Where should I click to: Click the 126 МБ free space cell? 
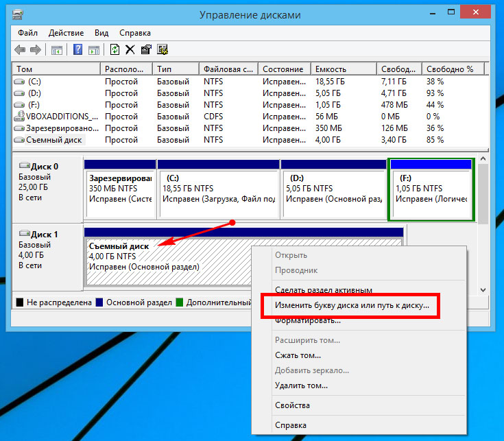[x=394, y=128]
